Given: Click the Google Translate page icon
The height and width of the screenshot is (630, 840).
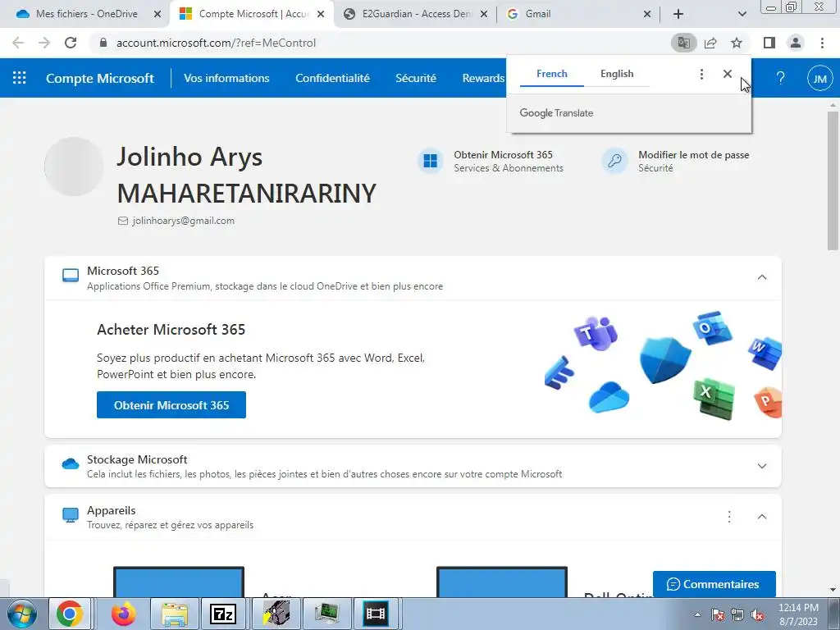Looking at the screenshot, I should (683, 43).
